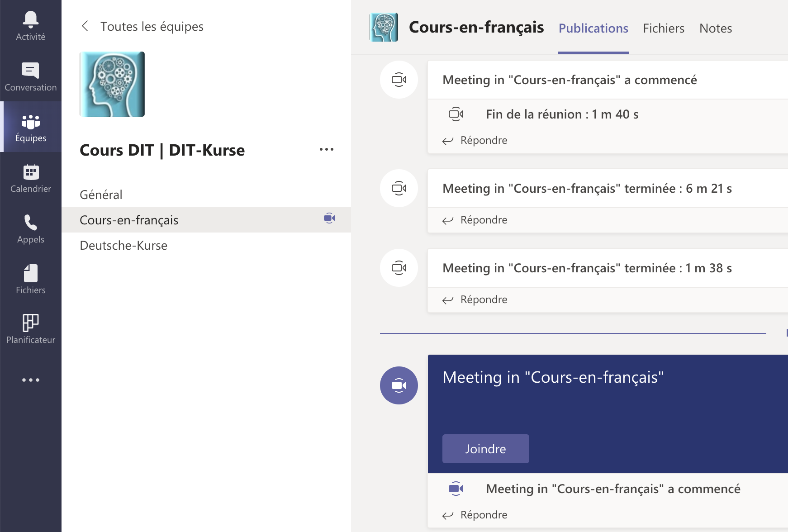Reply to the ongoing meeting post at the bottom

click(475, 515)
